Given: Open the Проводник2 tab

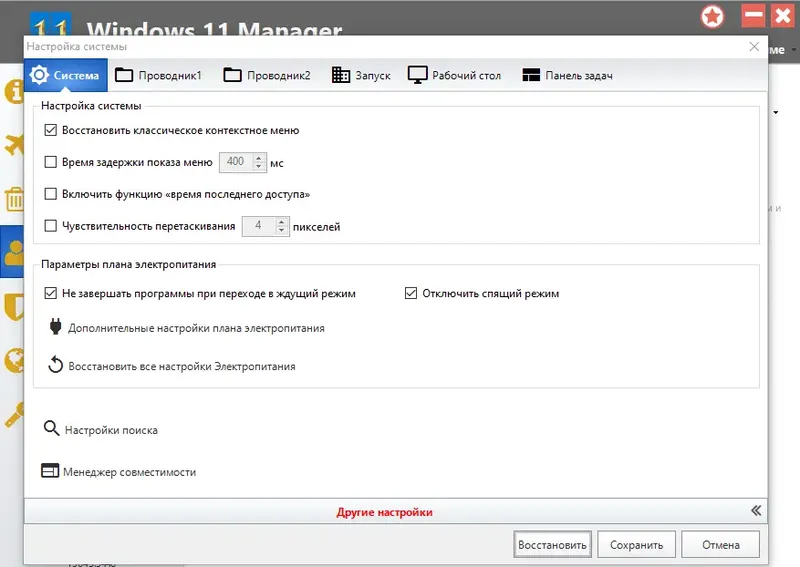Looking at the screenshot, I should point(267,76).
